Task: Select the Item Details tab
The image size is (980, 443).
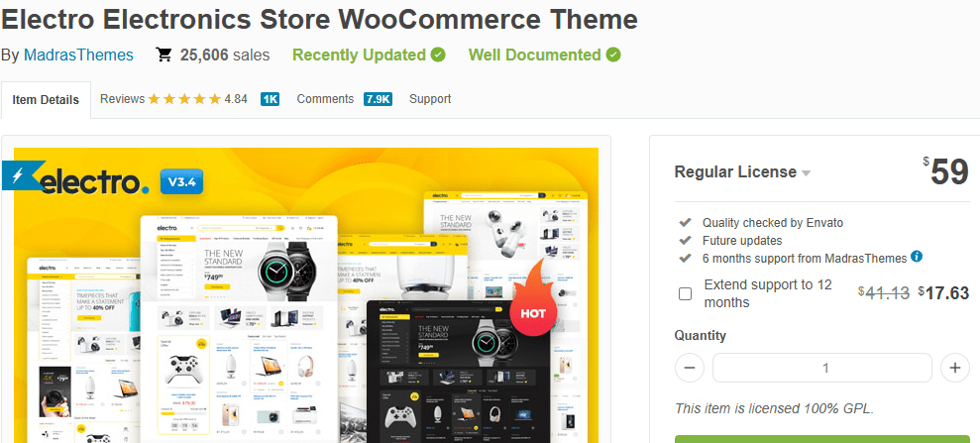Action: coord(46,100)
